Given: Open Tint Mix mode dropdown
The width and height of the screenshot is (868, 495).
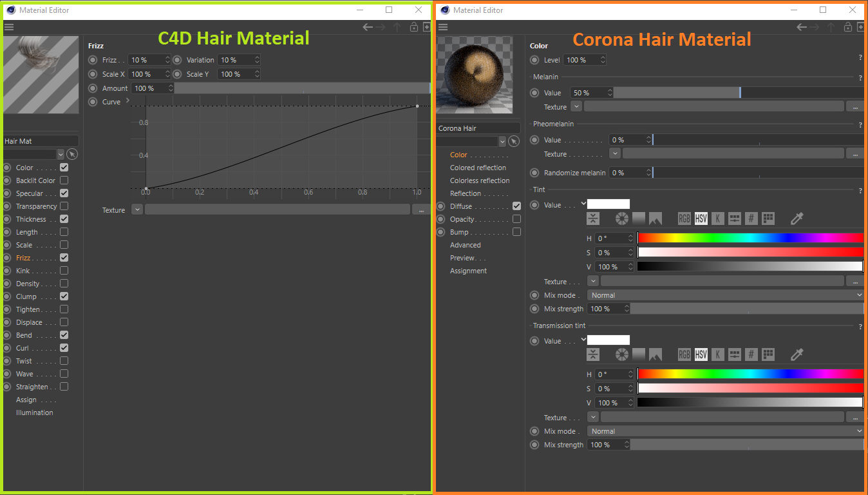Looking at the screenshot, I should coord(725,295).
